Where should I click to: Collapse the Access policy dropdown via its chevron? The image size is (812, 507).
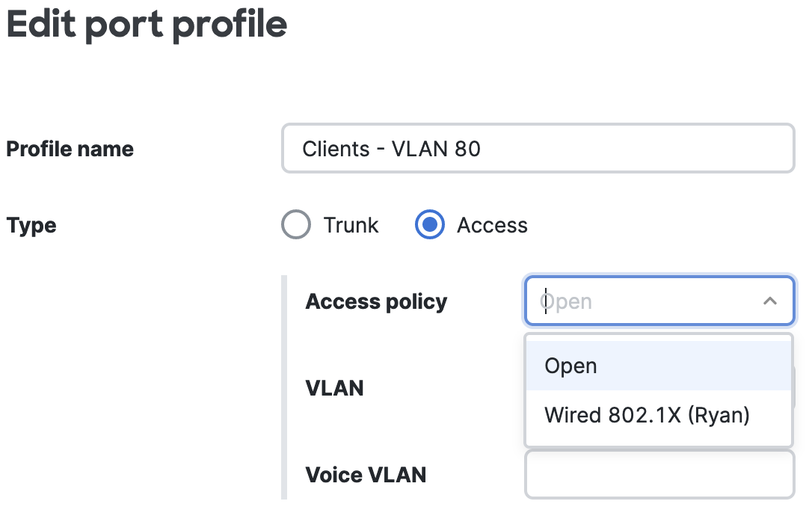(x=770, y=301)
